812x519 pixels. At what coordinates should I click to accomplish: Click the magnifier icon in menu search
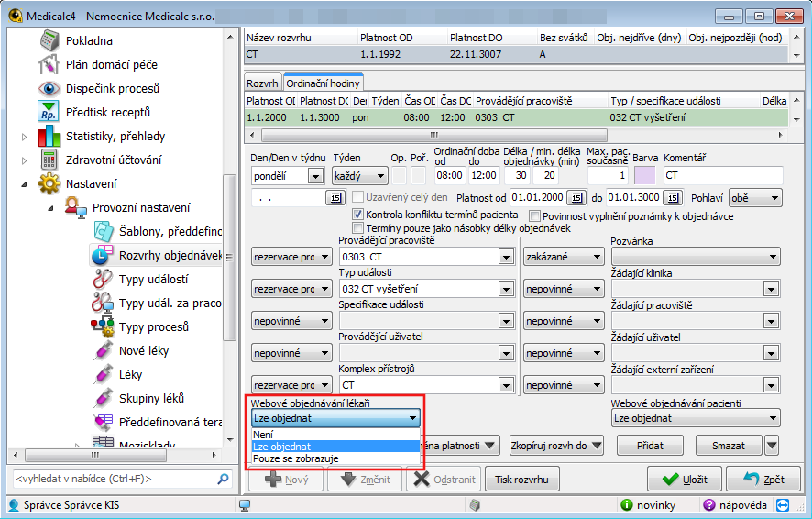(x=223, y=479)
